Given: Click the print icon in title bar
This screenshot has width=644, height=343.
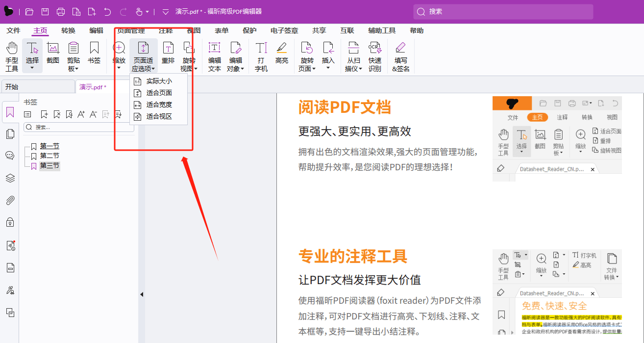Looking at the screenshot, I should pyautogui.click(x=61, y=11).
